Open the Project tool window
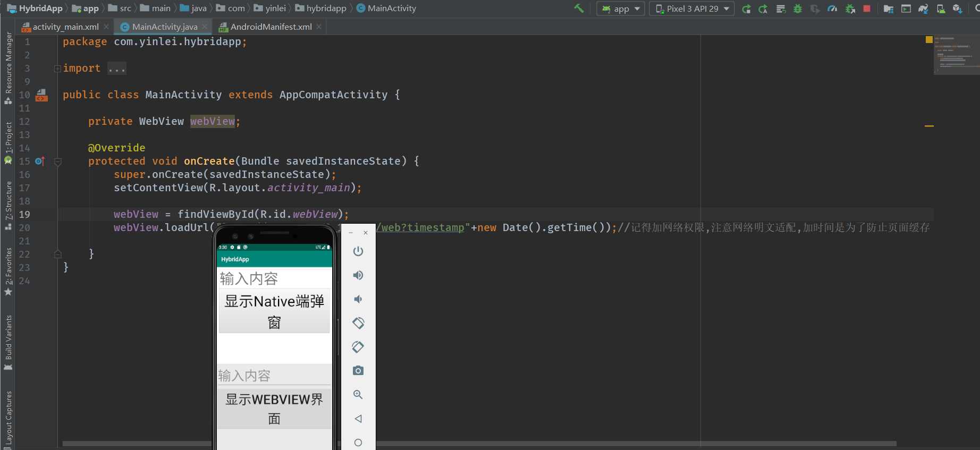Screen dimensions: 980x450 8,142
